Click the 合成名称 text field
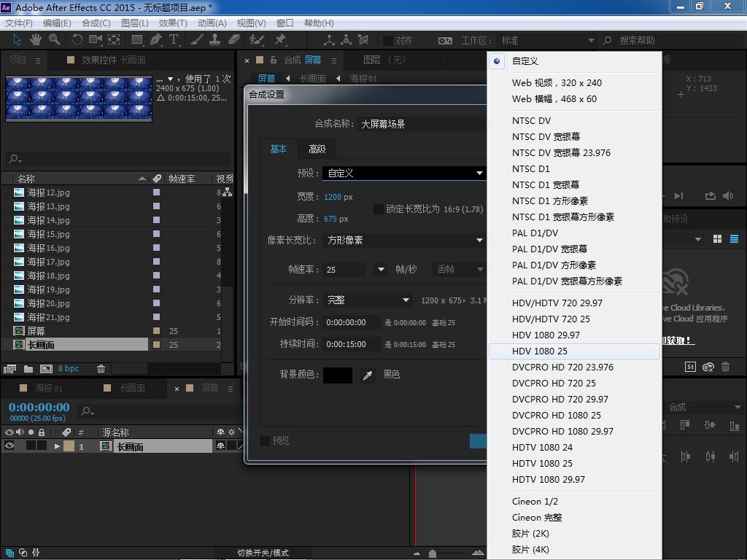Viewport: 747px width, 560px height. tap(423, 124)
